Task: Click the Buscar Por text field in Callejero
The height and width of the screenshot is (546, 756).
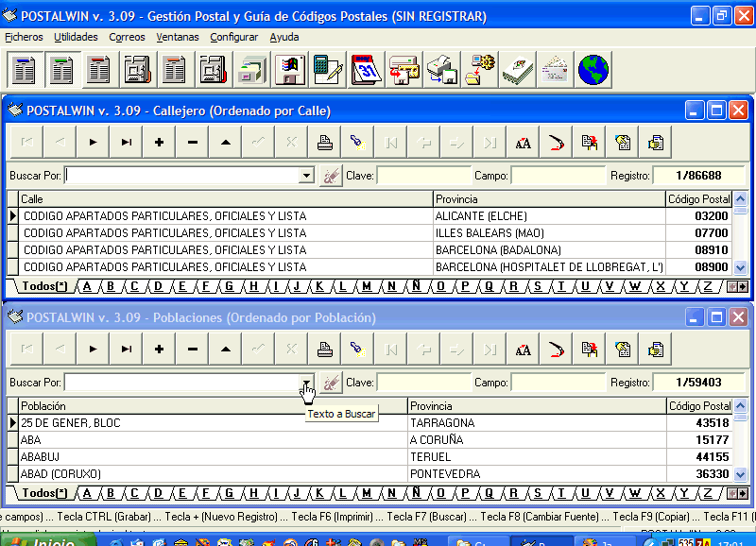Action: click(181, 176)
